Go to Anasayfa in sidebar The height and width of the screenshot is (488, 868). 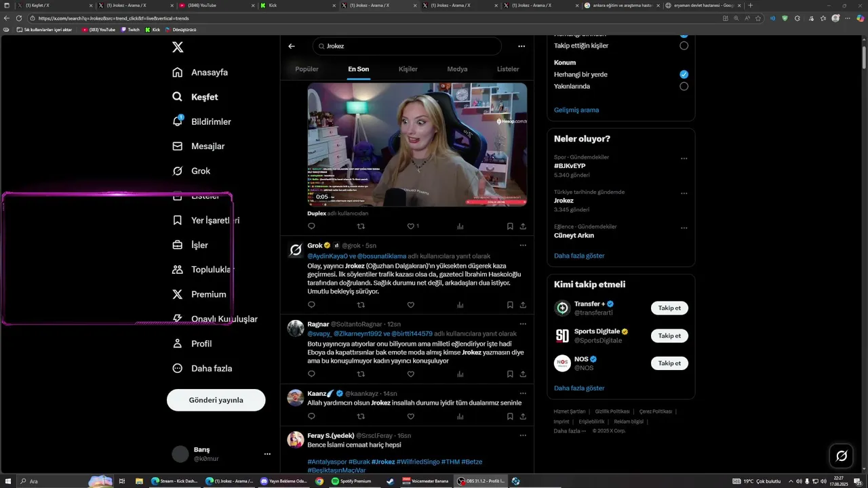click(200, 73)
